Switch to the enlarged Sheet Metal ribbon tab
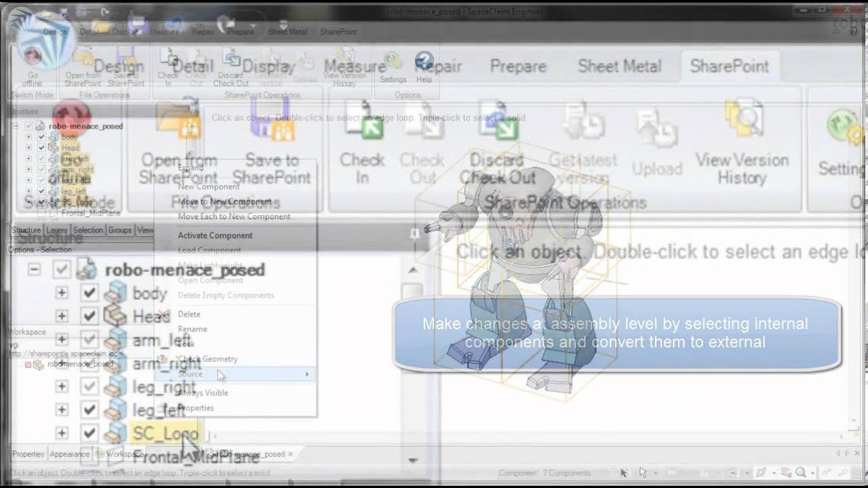The image size is (868, 488). click(x=619, y=66)
